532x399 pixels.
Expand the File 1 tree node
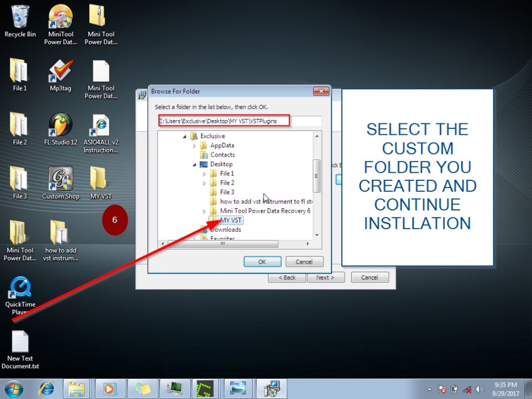204,174
